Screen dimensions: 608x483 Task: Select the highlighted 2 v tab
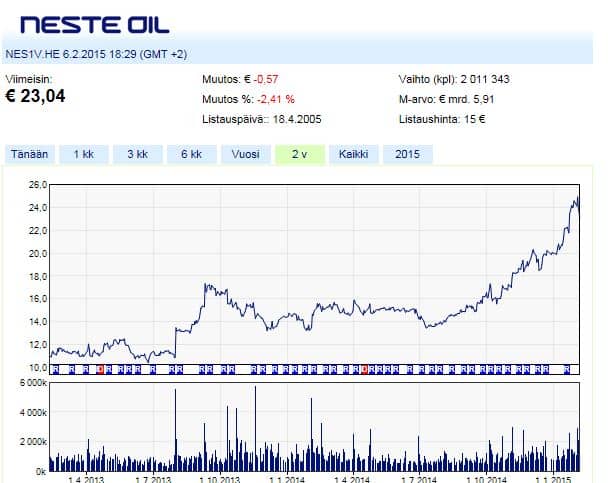pyautogui.click(x=299, y=154)
